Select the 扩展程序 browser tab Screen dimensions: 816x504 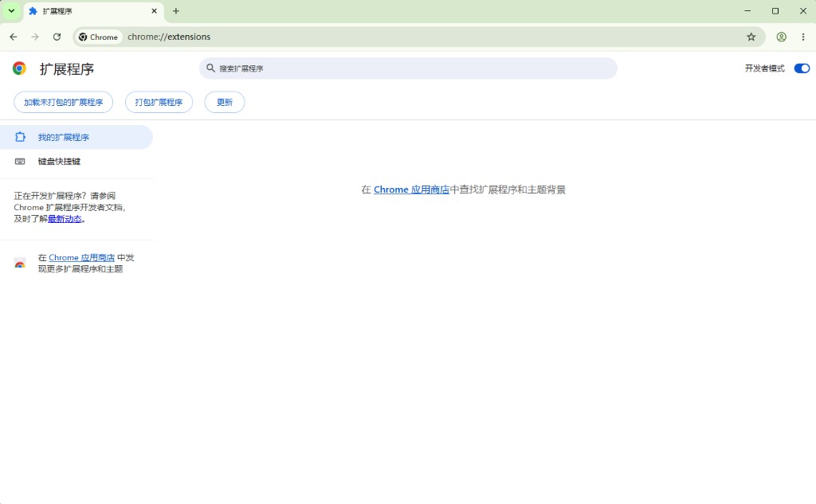pyautogui.click(x=94, y=11)
